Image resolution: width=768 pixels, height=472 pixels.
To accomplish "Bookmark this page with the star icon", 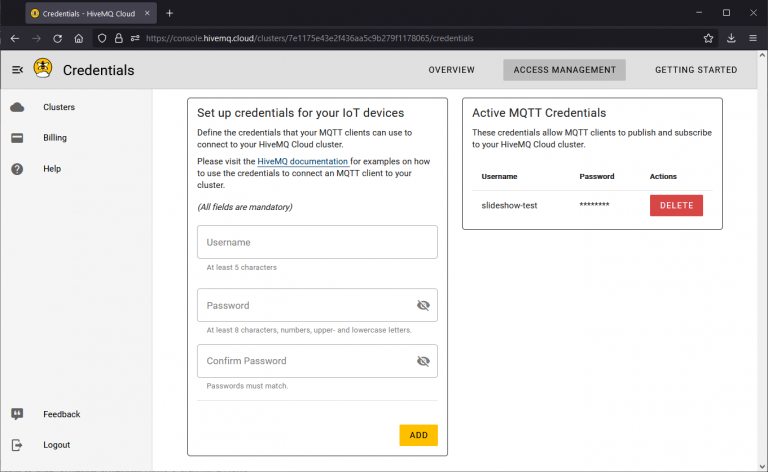I will (708, 38).
